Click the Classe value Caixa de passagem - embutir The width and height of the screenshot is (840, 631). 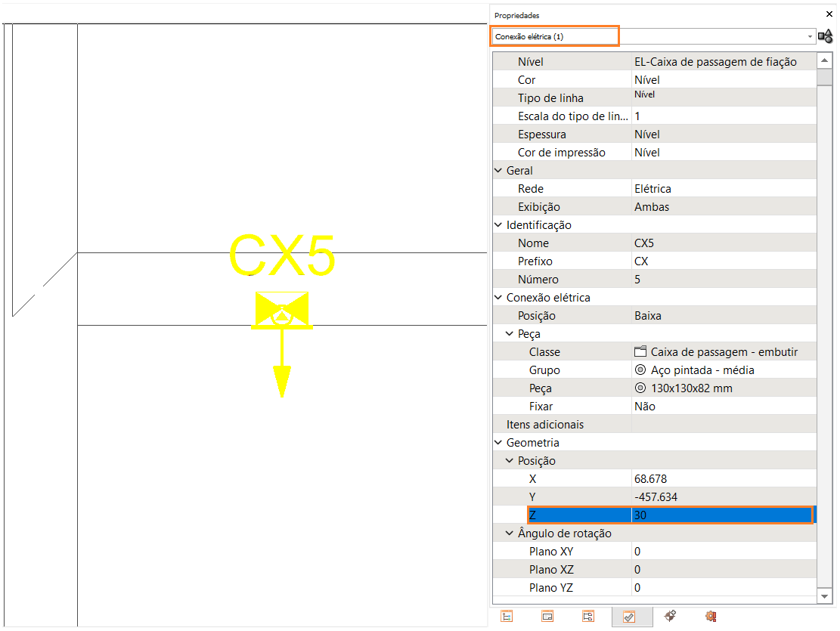click(724, 352)
